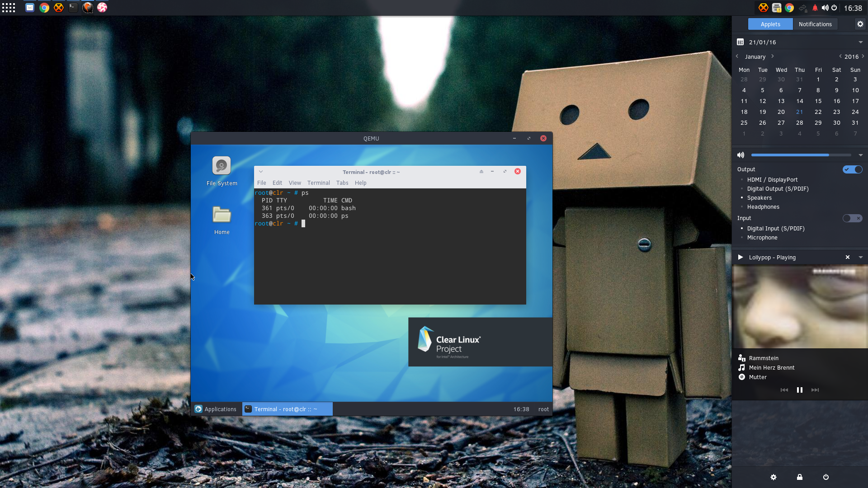The width and height of the screenshot is (868, 488).
Task: Launch the mail client from the top panel launcher
Action: (x=30, y=8)
